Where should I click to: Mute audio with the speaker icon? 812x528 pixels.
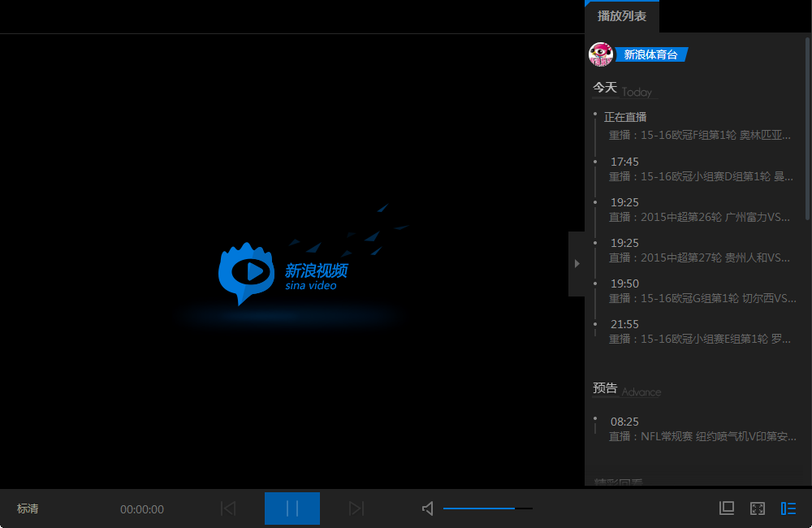click(427, 509)
